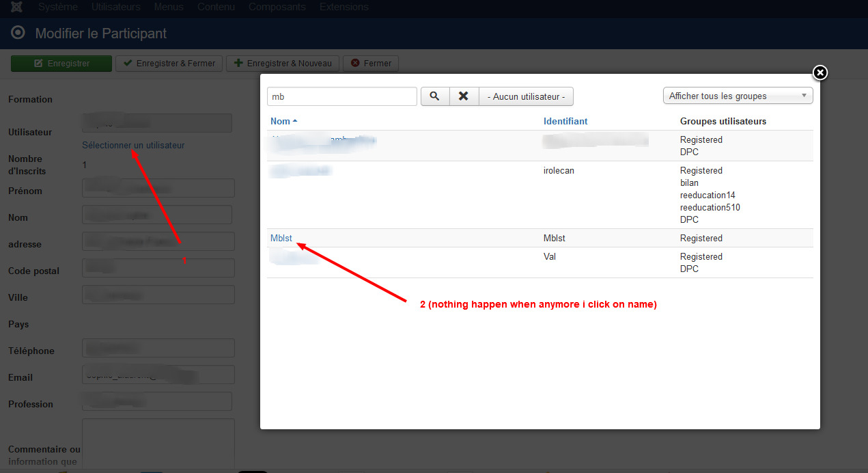Expand the Afficher tous les groupes dropdown
Image resolution: width=868 pixels, height=473 pixels.
click(738, 96)
